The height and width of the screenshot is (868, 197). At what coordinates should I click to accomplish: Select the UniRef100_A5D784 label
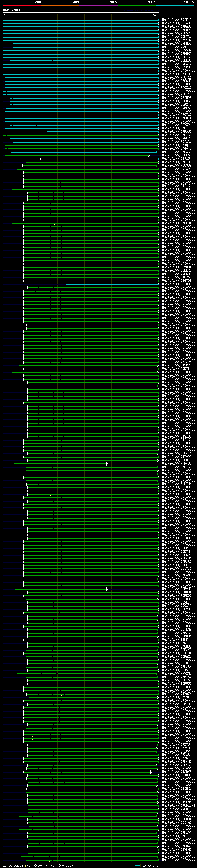pyautogui.click(x=177, y=369)
